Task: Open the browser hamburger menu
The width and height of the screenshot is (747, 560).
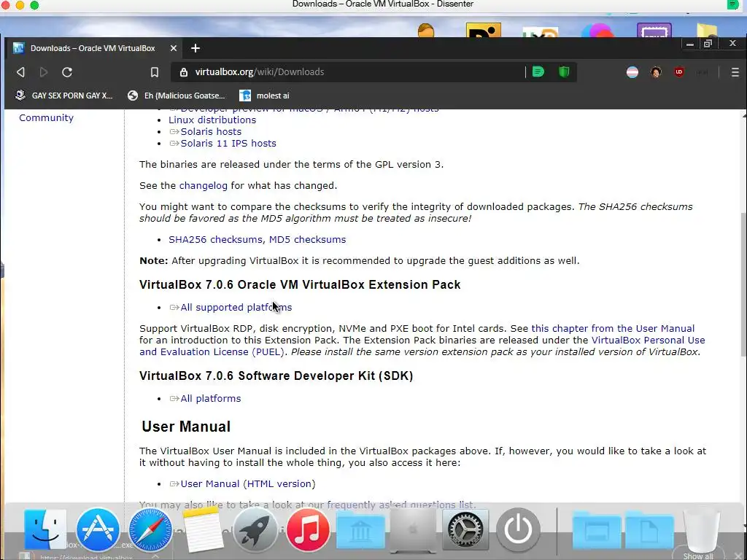Action: [735, 72]
